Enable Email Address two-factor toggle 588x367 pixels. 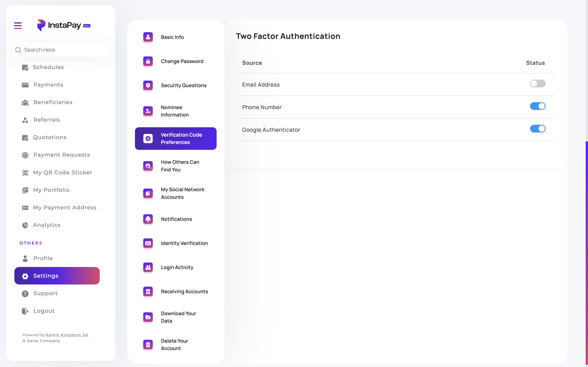pyautogui.click(x=538, y=83)
